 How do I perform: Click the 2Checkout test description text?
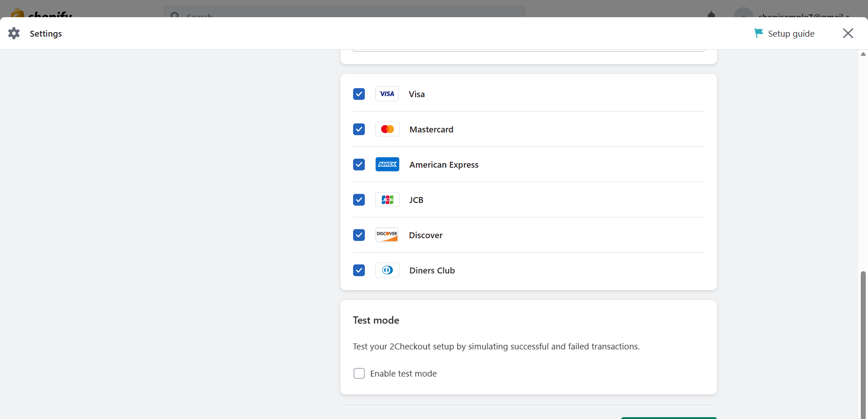[x=496, y=346]
